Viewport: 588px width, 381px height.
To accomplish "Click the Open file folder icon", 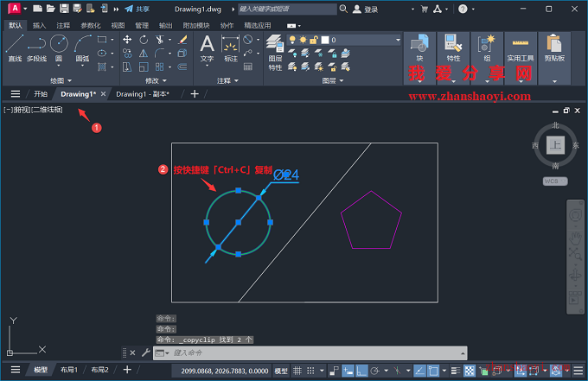I will [x=51, y=9].
